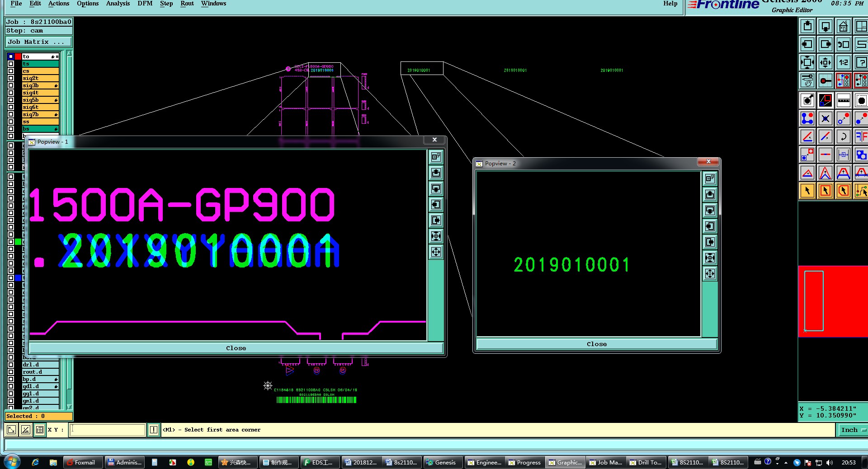
Task: Click zoom-in icon in Popview-2 sidebar
Action: [710, 258]
